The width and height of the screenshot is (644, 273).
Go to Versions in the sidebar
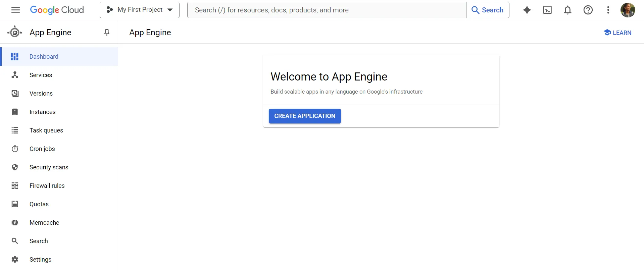41,94
